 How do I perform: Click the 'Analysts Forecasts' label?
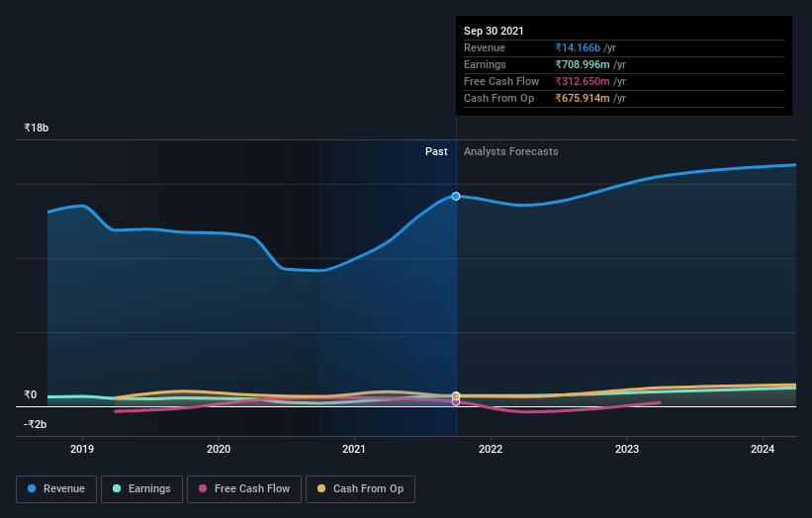click(x=511, y=151)
